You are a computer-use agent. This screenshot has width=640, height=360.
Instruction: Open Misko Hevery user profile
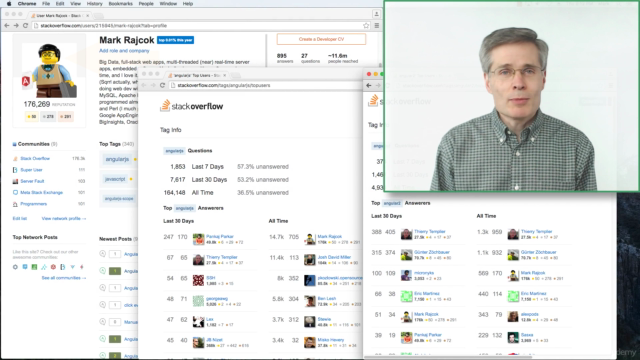pyautogui.click(x=331, y=340)
